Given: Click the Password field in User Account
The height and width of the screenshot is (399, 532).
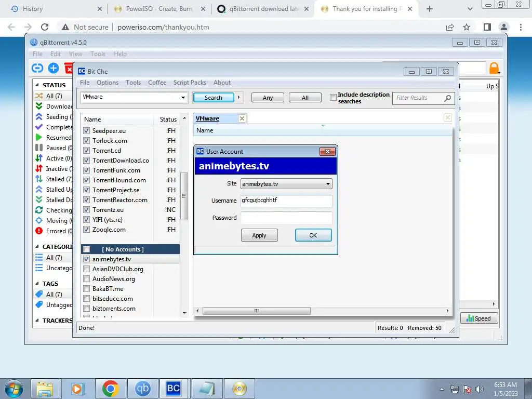Looking at the screenshot, I should tap(286, 218).
